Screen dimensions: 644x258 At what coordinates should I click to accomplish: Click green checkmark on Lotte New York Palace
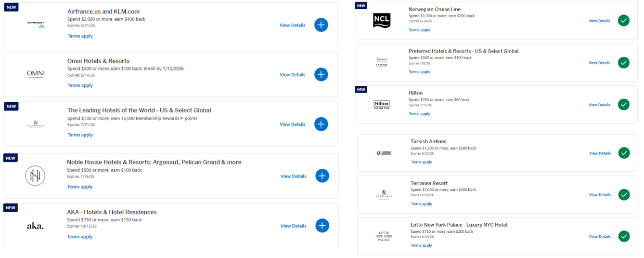(x=624, y=236)
